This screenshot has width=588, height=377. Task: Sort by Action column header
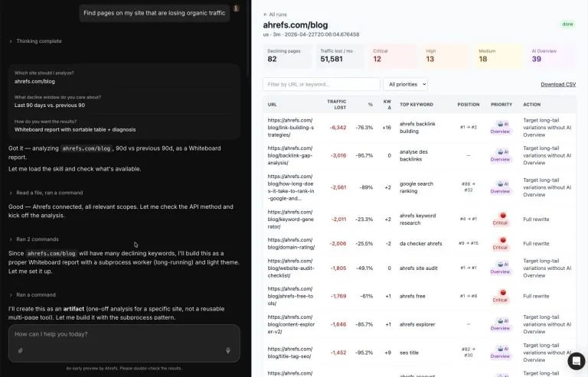point(532,105)
